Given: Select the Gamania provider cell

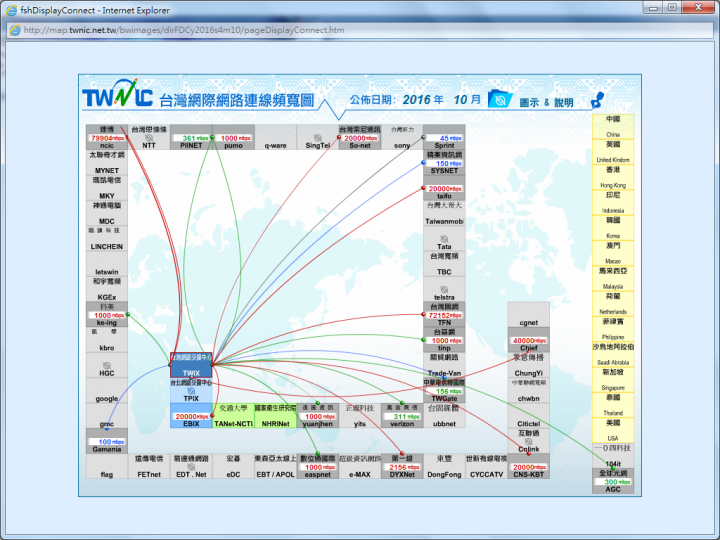Looking at the screenshot, I should (x=107, y=441).
